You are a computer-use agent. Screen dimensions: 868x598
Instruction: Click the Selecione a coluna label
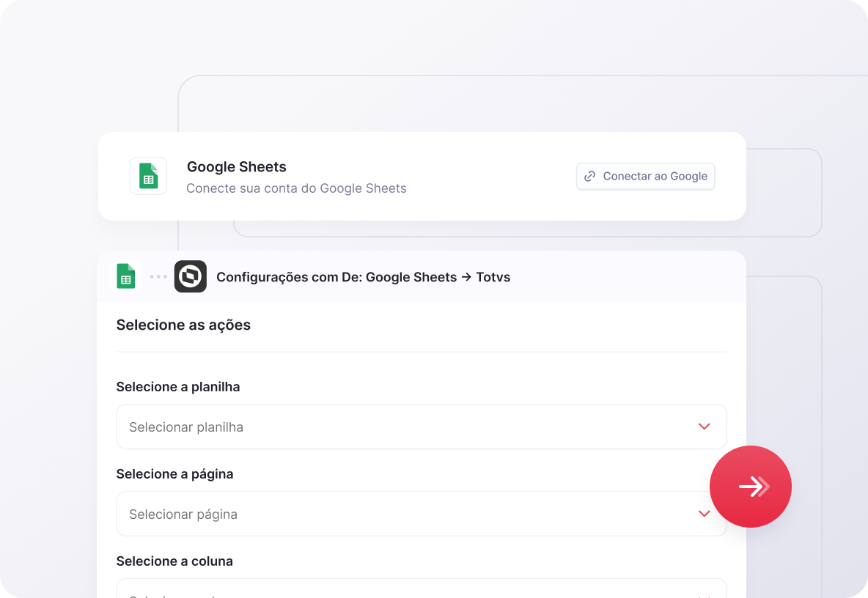174,561
